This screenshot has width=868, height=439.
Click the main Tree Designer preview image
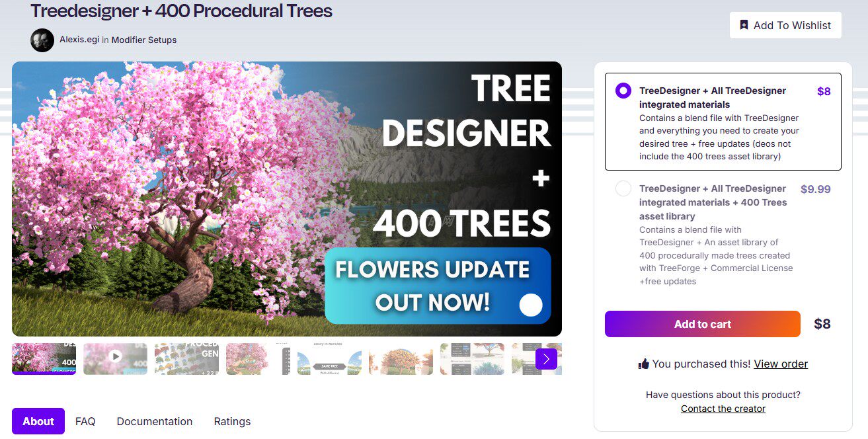(287, 199)
